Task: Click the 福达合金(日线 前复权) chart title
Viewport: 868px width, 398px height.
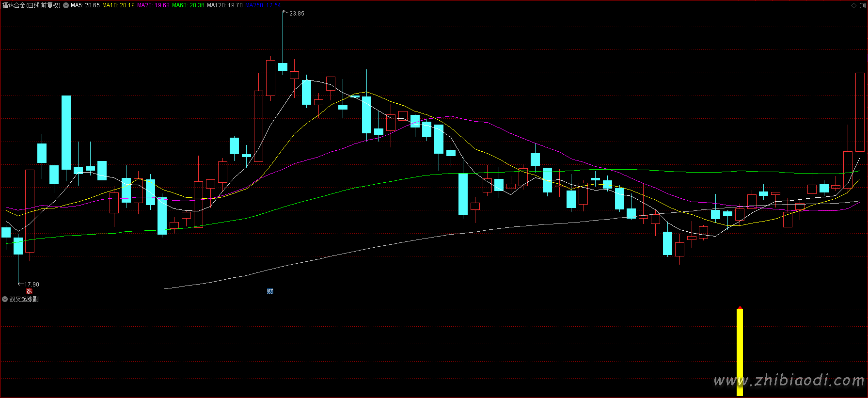Action: [32, 6]
